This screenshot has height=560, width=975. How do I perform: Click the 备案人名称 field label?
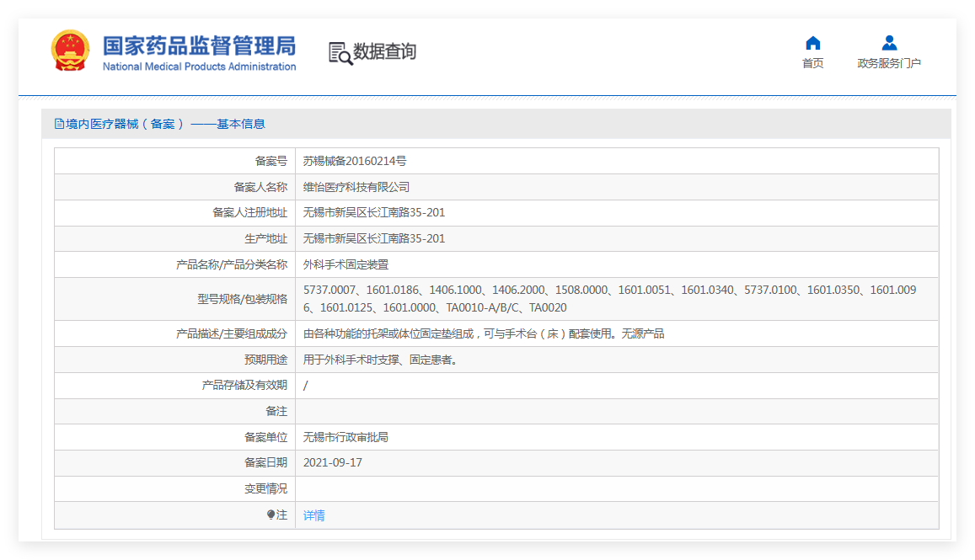260,187
